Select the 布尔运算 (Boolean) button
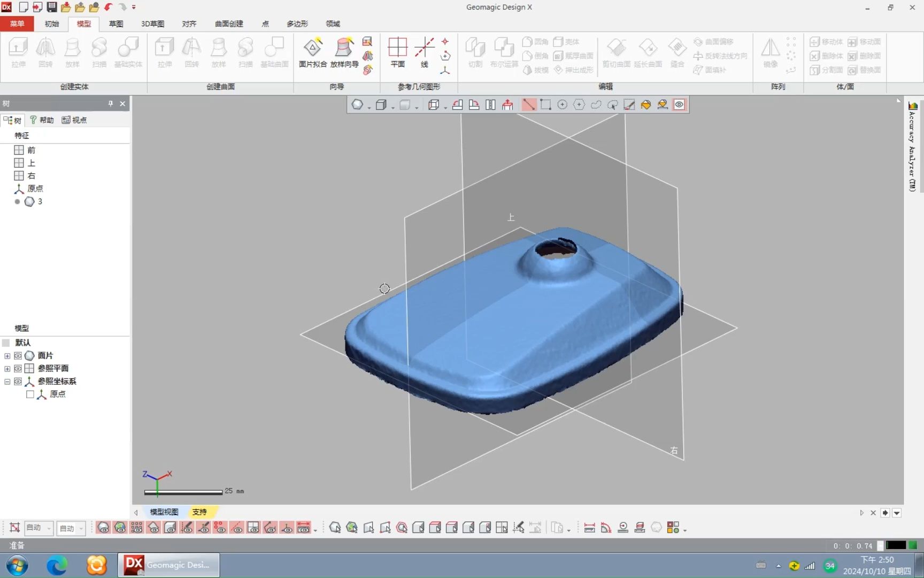This screenshot has width=924, height=578. click(x=503, y=54)
